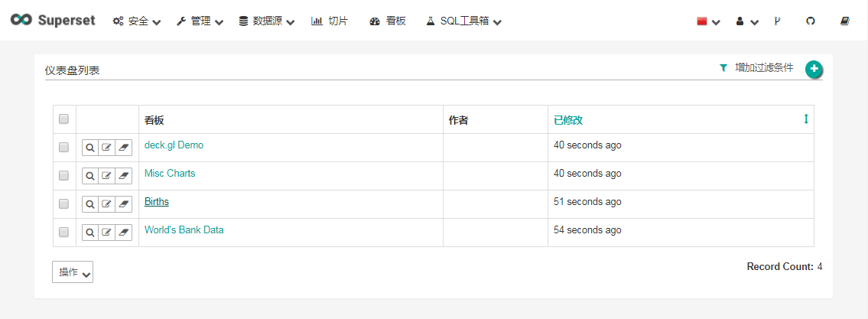Click the China flag language icon
This screenshot has height=319, width=868.
[x=702, y=21]
